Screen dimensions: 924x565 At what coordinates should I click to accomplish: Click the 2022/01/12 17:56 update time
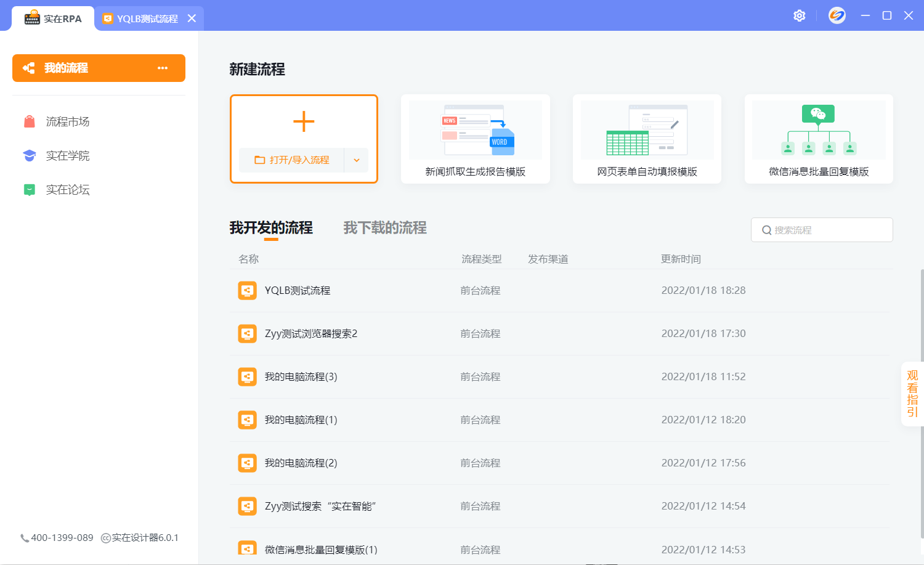[x=703, y=463]
